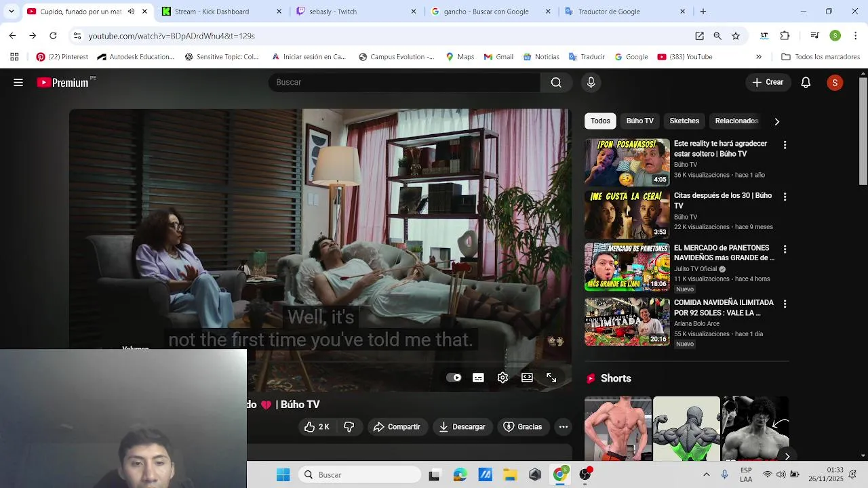
Task: Open more actions ellipsis below the video
Action: [563, 427]
